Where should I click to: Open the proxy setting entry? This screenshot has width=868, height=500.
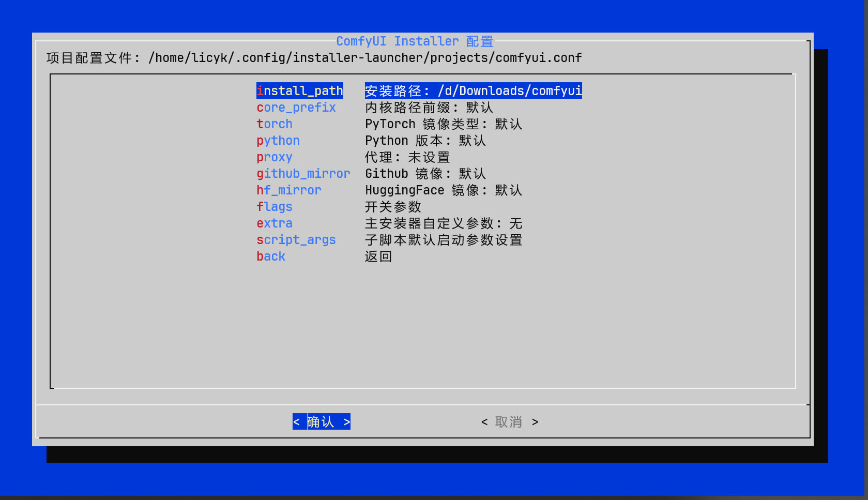[x=275, y=157]
